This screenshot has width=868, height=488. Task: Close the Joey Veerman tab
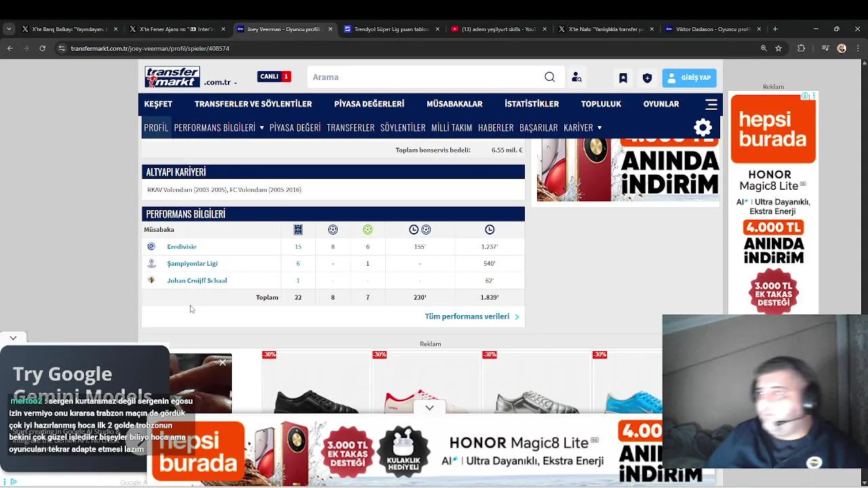(330, 29)
